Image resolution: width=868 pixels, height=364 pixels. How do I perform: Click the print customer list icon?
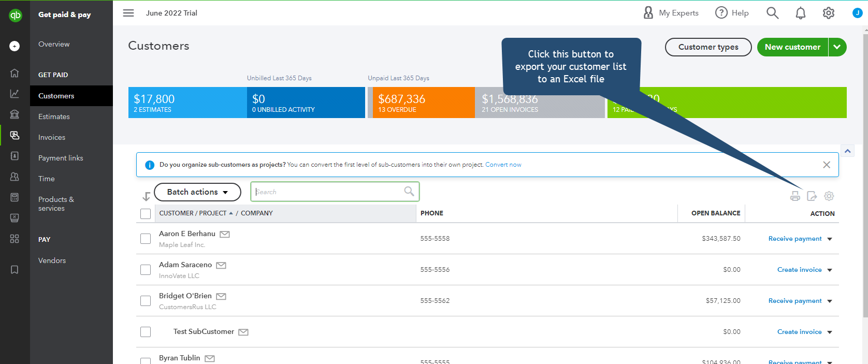pos(795,196)
